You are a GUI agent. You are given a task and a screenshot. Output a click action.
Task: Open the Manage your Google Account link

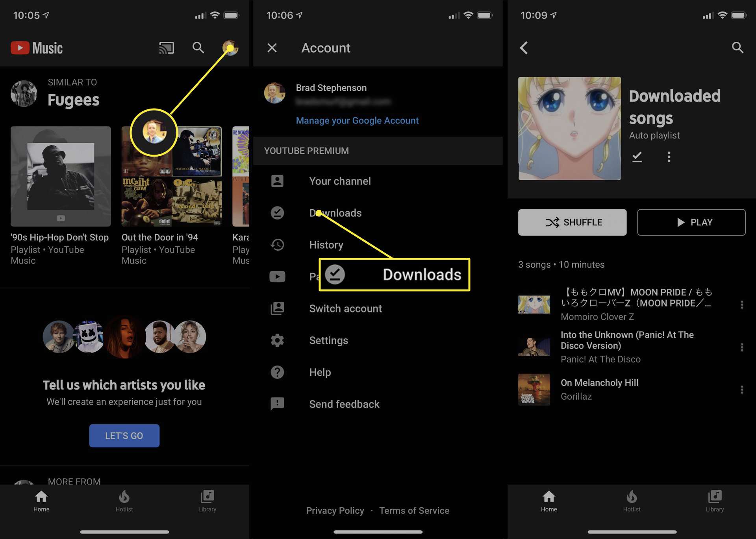(x=357, y=120)
